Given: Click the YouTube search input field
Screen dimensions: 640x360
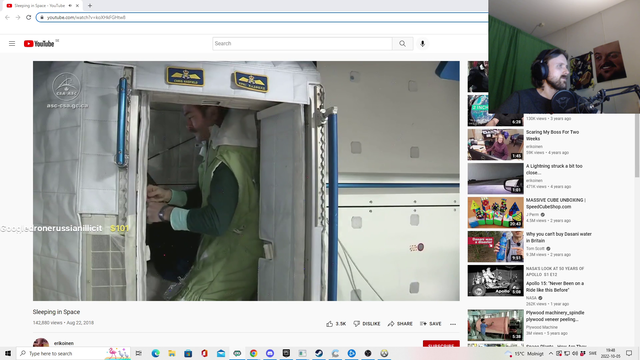Looking at the screenshot, I should click(302, 44).
